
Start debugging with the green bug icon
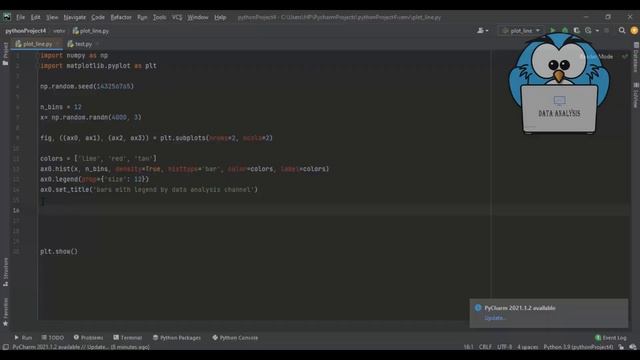coord(565,31)
